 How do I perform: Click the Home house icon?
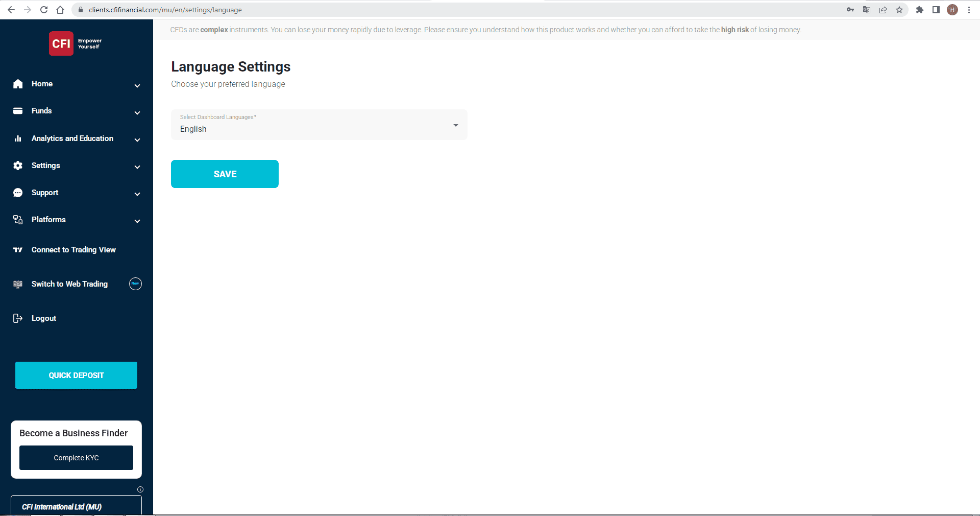[x=18, y=84]
